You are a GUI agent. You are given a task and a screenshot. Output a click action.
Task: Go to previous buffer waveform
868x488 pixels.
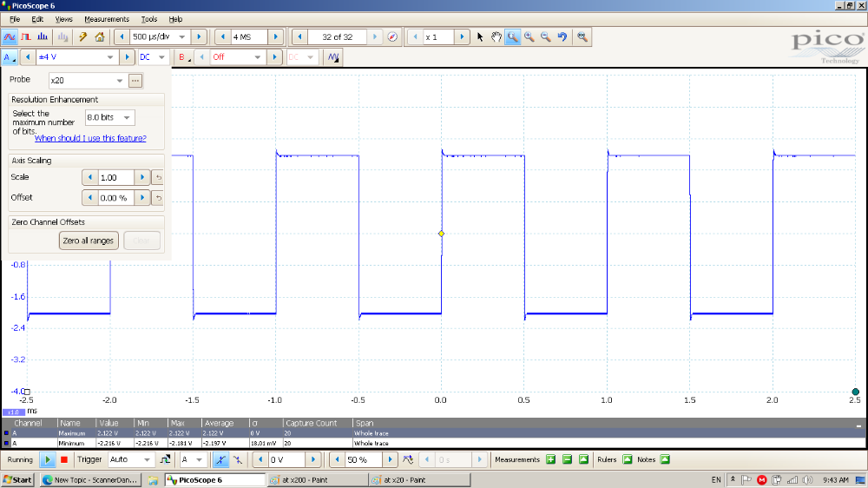pyautogui.click(x=299, y=37)
